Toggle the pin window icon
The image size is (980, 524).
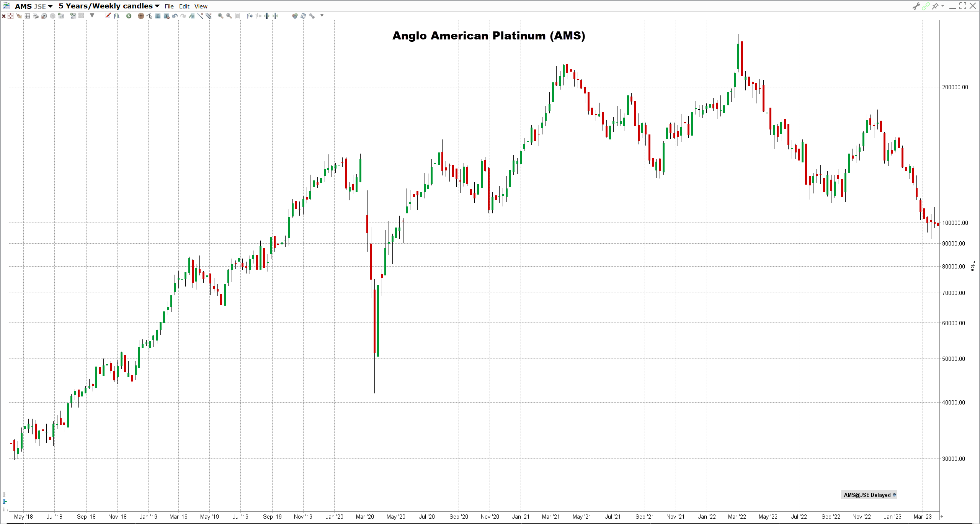tap(935, 6)
